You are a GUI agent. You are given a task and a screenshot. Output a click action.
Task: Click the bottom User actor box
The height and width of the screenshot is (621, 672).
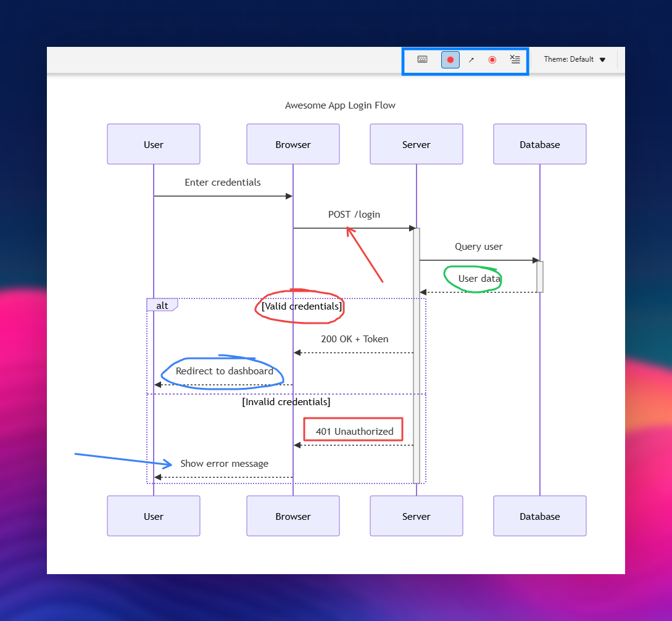pos(154,516)
